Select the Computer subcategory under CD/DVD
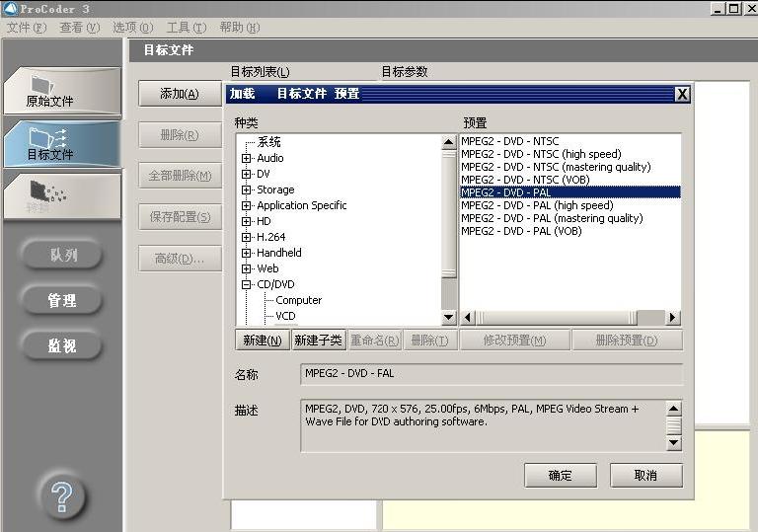The height and width of the screenshot is (532, 758). (298, 300)
